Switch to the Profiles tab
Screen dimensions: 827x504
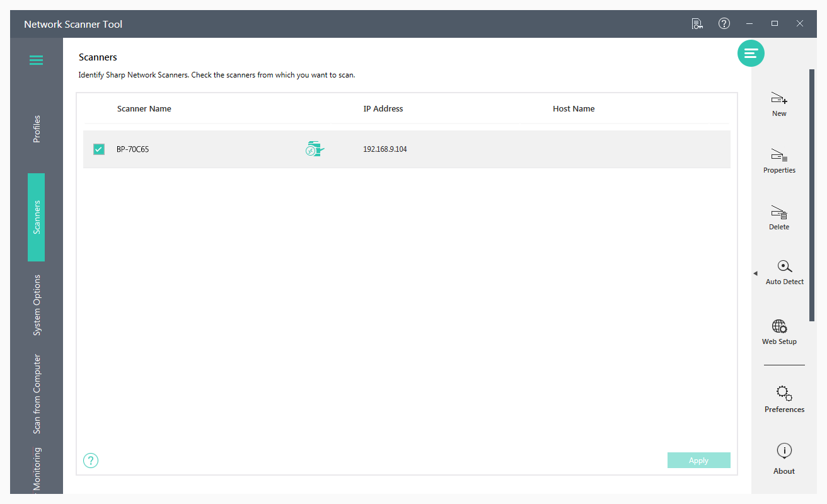pyautogui.click(x=37, y=129)
